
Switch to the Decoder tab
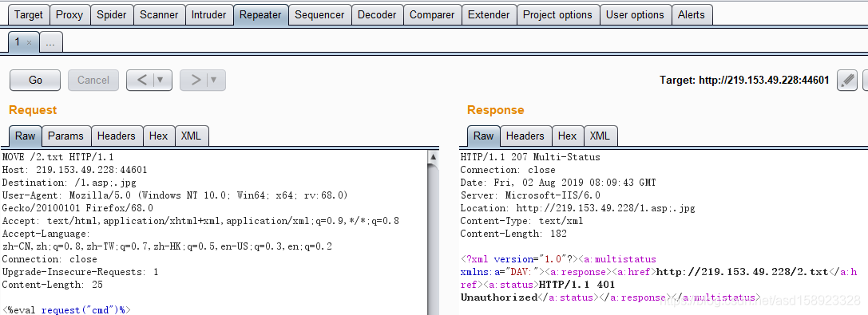click(x=377, y=15)
